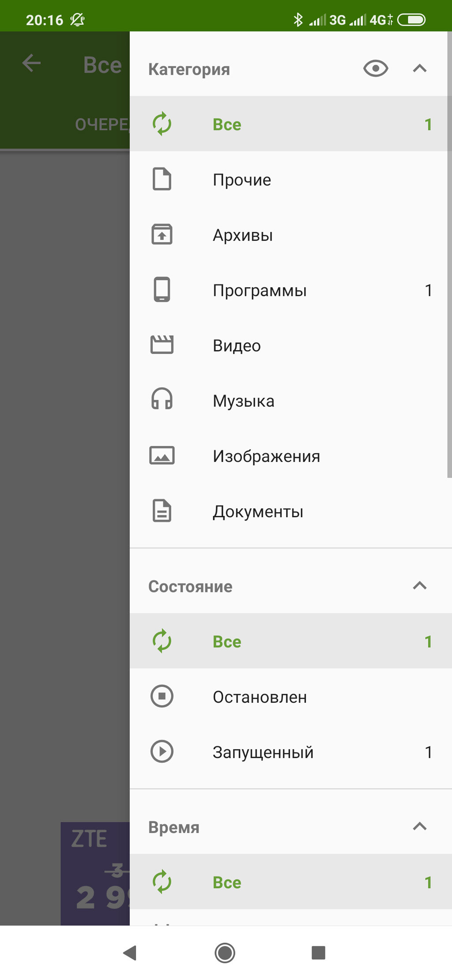The image size is (452, 980).
Task: Click the document icon next to Документы
Action: point(162,511)
